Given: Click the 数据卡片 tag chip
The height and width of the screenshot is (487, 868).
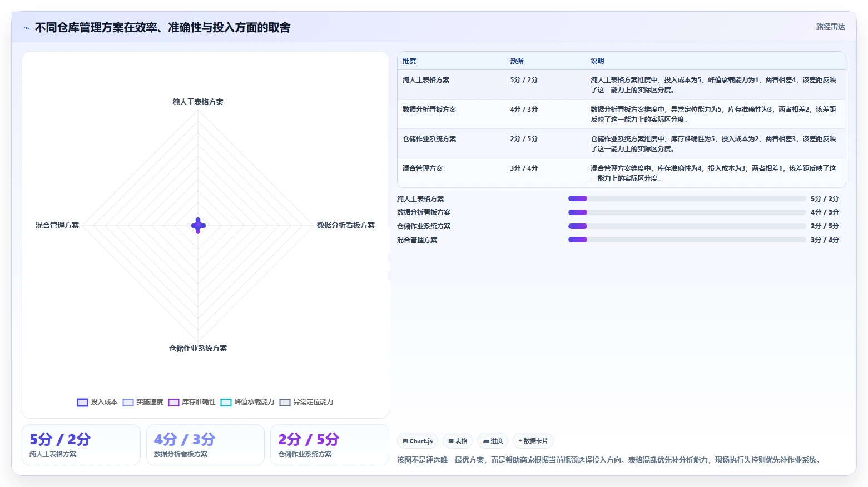Looking at the screenshot, I should (533, 441).
